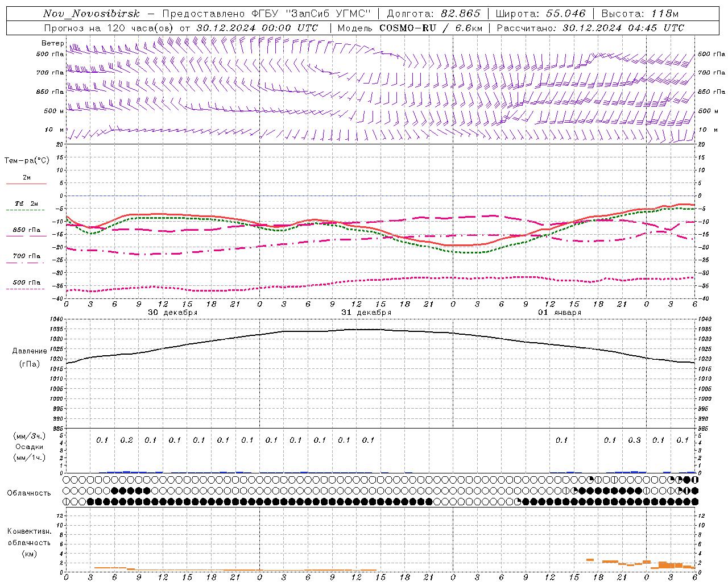Click the 'Осадки' precipitation label
The height and width of the screenshot is (582, 728).
click(x=29, y=447)
